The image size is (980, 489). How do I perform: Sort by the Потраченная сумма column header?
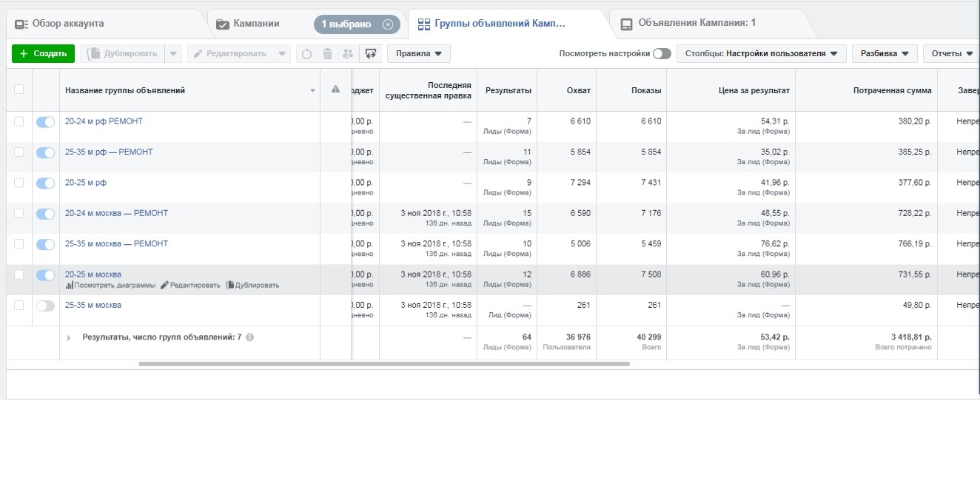coord(894,90)
